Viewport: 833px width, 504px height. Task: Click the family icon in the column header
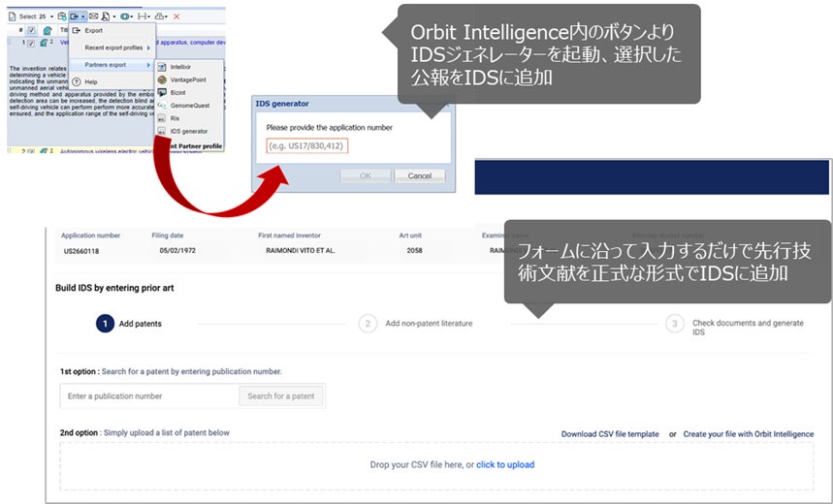48,31
